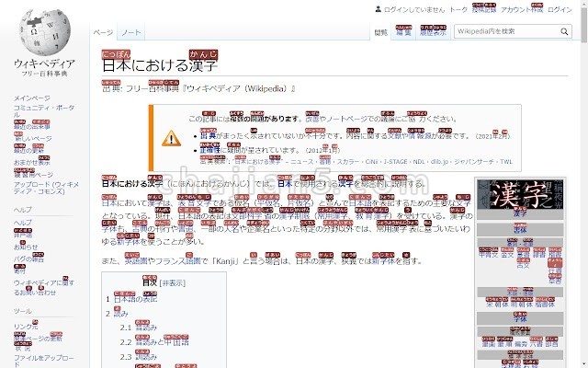Viewport: 588px width, 368px height.
Task: Hide the table of contents via 非表示
Action: pos(173,282)
